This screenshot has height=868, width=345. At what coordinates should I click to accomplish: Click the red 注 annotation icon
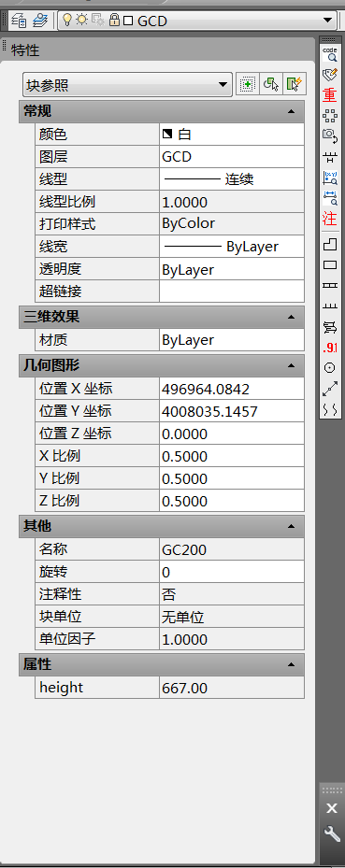point(329,218)
